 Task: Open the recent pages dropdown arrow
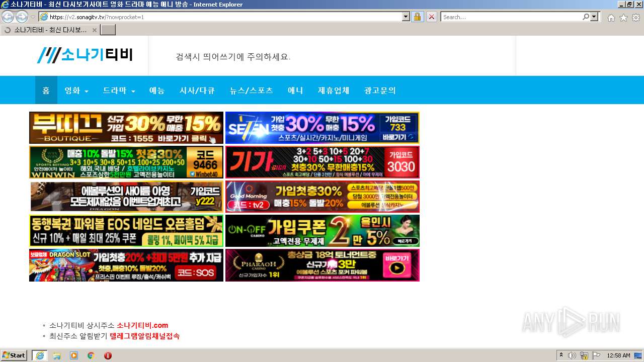click(33, 17)
